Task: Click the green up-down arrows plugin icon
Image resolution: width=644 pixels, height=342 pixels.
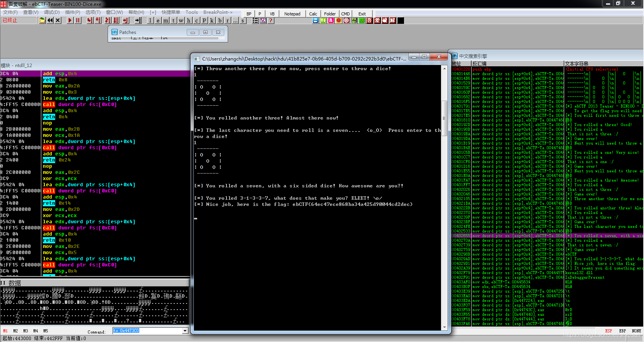Action: point(323,20)
